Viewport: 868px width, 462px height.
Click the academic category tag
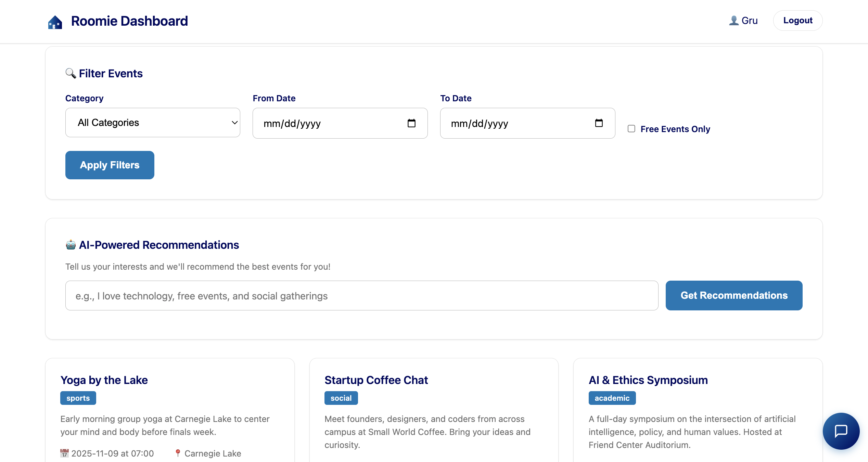(x=612, y=398)
